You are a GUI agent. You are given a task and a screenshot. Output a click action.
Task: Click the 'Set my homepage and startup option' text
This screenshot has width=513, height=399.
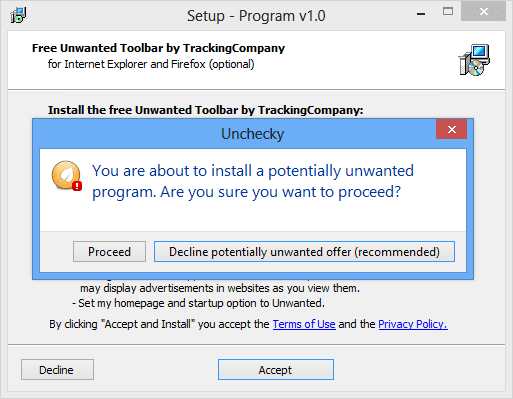(x=198, y=303)
